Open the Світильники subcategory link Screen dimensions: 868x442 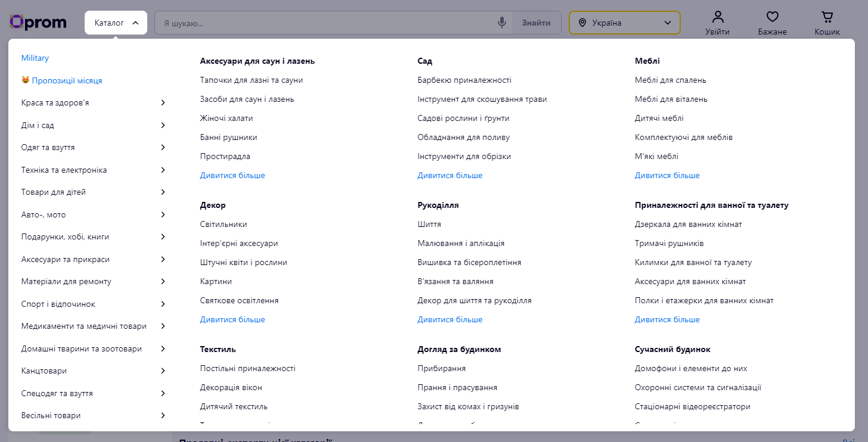pos(224,224)
